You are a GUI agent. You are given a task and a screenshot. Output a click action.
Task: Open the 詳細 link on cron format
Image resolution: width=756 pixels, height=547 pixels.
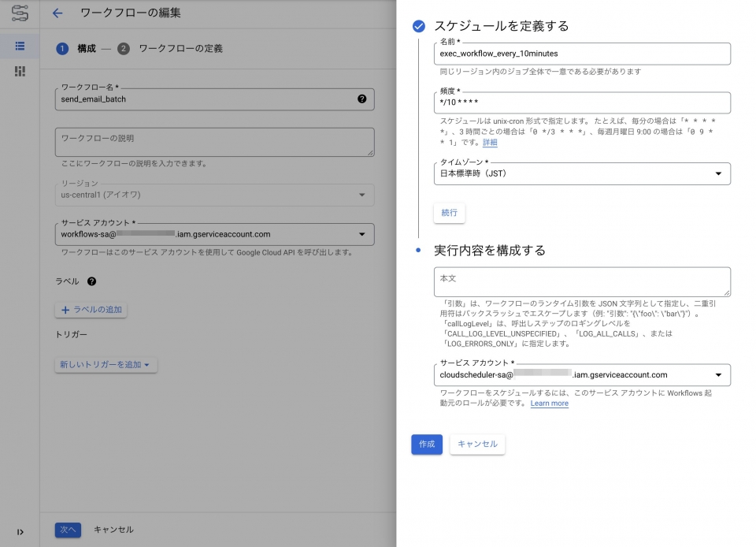(490, 143)
